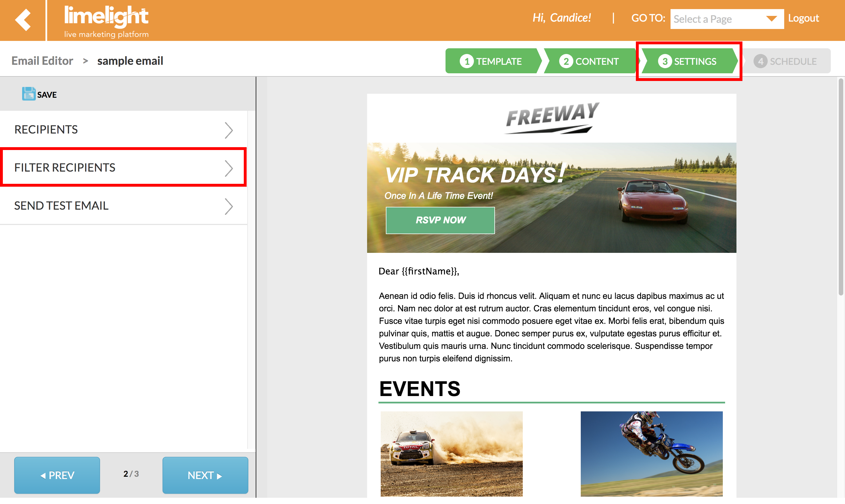Expand the Filter Recipients chevron
This screenshot has width=845, height=504.
[x=229, y=168]
